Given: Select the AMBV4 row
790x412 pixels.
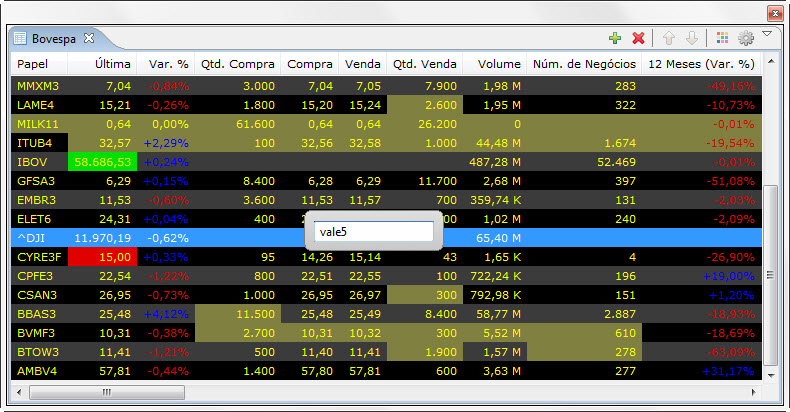Looking at the screenshot, I should point(386,371).
